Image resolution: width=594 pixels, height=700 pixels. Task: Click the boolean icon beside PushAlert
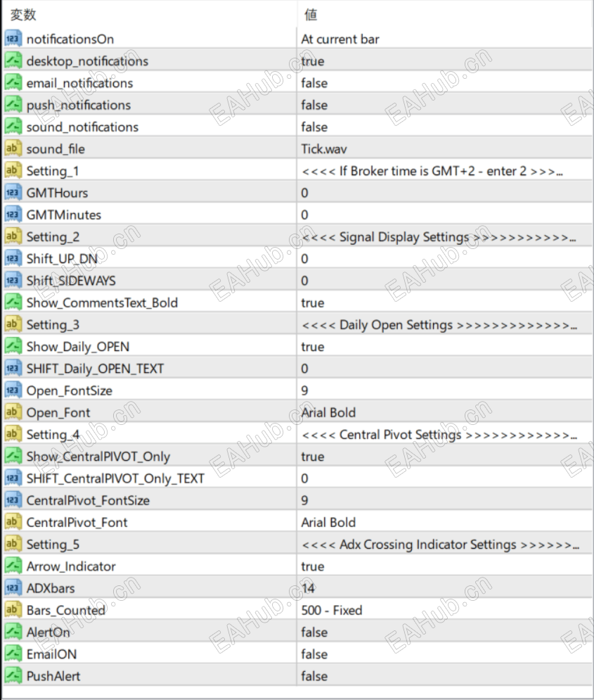(x=13, y=676)
